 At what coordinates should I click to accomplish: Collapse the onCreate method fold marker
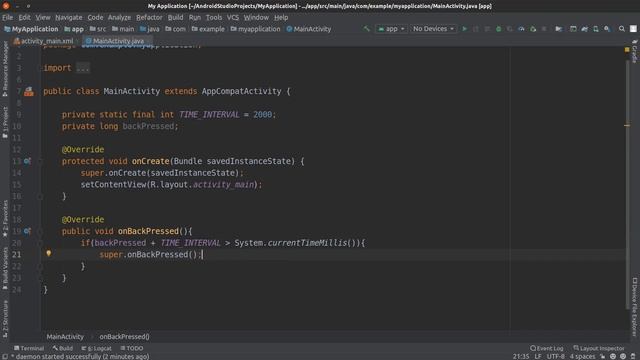coord(40,161)
